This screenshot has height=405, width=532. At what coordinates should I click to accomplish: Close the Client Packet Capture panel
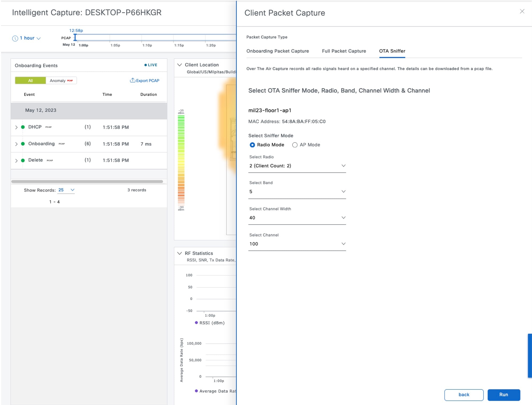click(x=522, y=11)
